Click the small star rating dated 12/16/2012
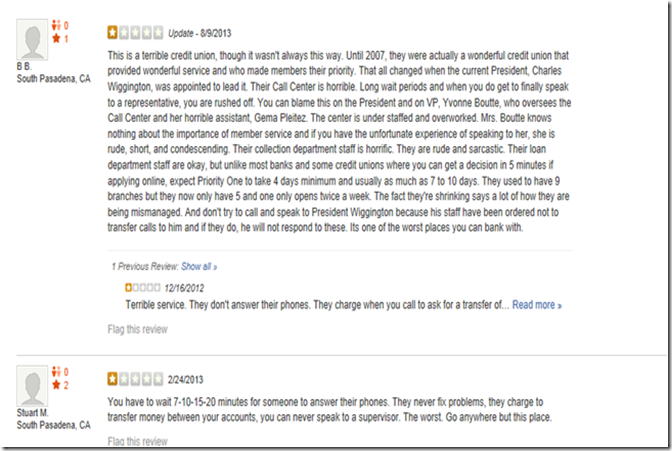This screenshot has width=672, height=451. [x=139, y=287]
